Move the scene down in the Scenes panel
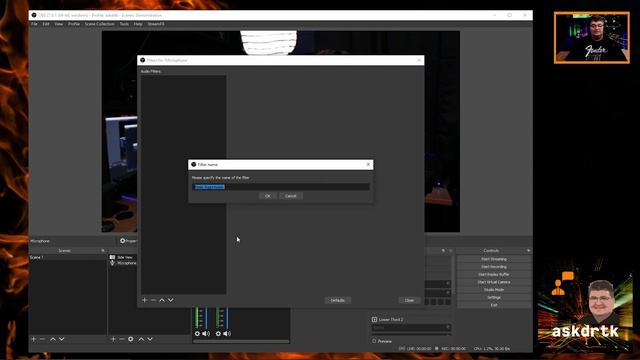The width and height of the screenshot is (640, 360). click(62, 339)
